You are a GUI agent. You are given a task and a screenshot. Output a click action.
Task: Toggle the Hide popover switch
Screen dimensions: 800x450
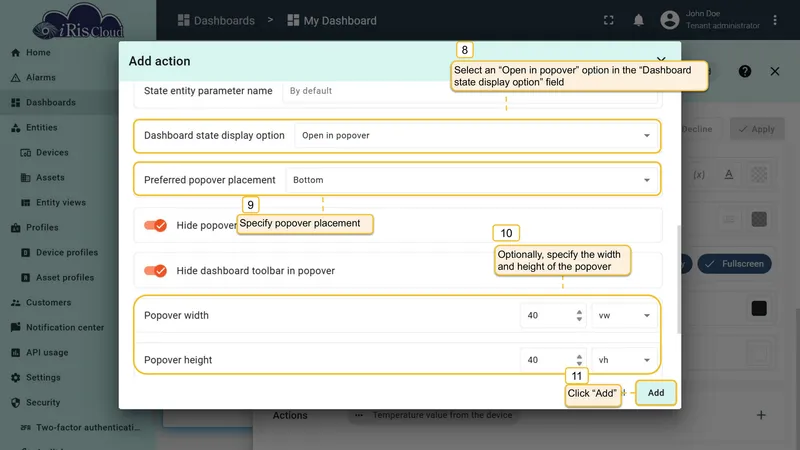click(x=155, y=225)
